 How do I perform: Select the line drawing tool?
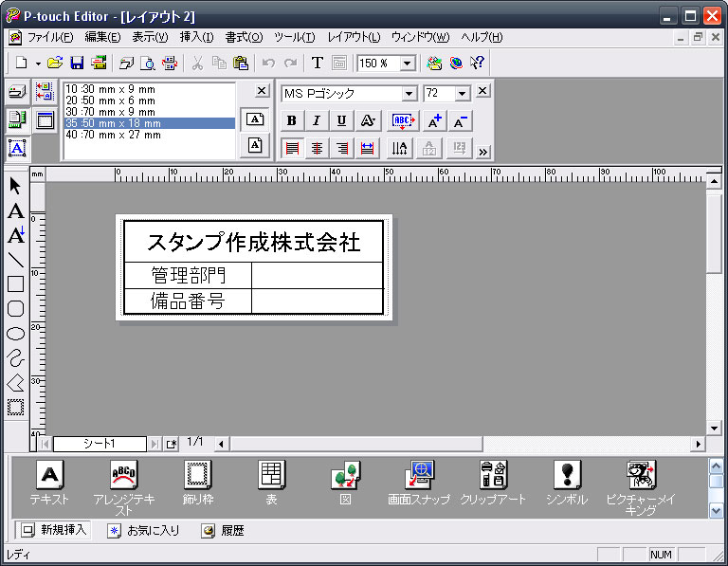(15, 260)
